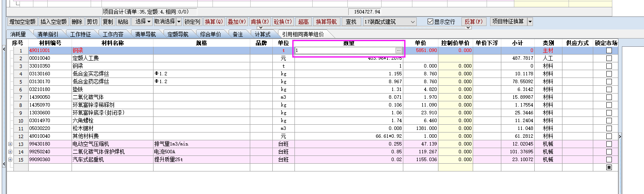This screenshot has width=644, height=194.
Task: Click the 增加空定额 button
Action: pyautogui.click(x=22, y=22)
